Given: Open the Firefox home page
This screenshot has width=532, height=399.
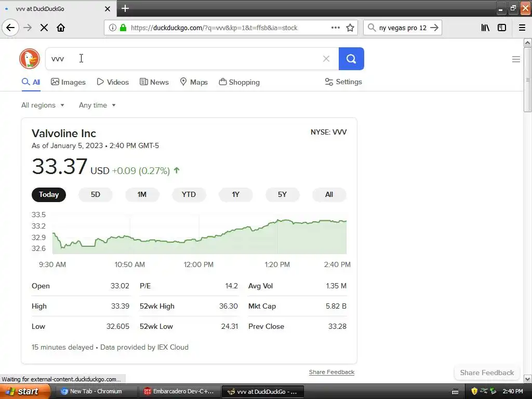Looking at the screenshot, I should (61, 28).
